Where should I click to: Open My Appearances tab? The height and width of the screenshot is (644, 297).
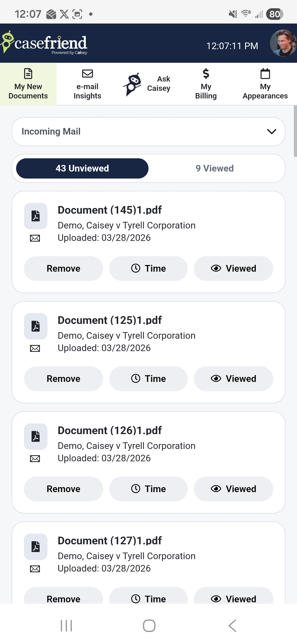265,84
